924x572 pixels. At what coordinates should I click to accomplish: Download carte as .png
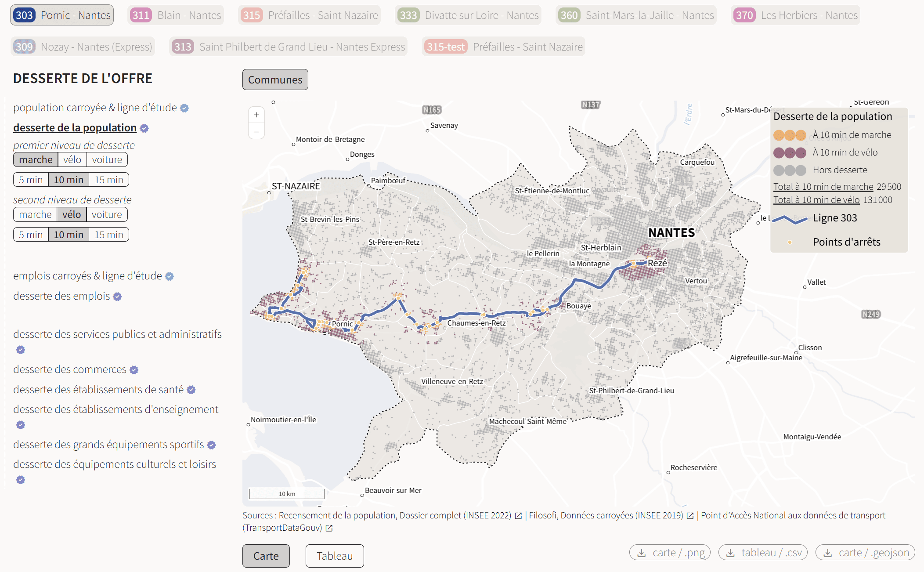pyautogui.click(x=670, y=553)
